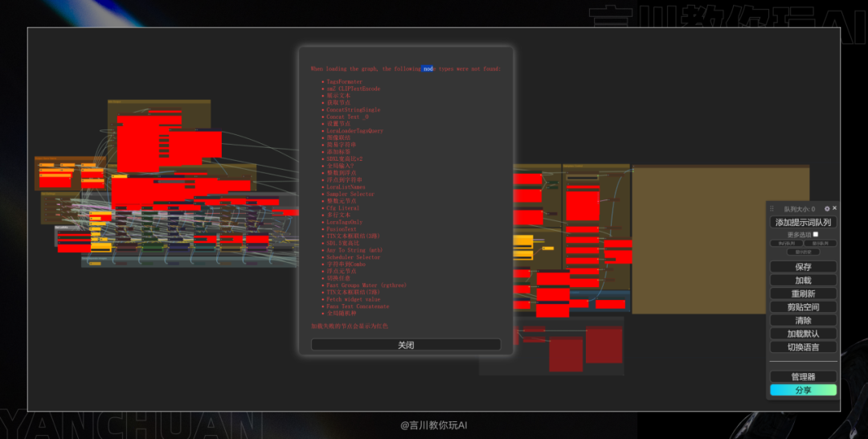
Task: Click the Any To String (mtb) entry
Action: coord(354,250)
